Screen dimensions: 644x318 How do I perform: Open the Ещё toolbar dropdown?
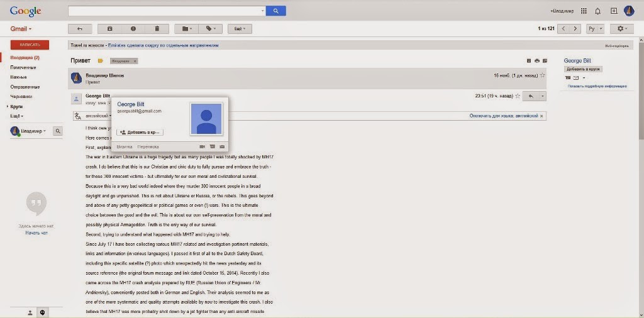(240, 29)
